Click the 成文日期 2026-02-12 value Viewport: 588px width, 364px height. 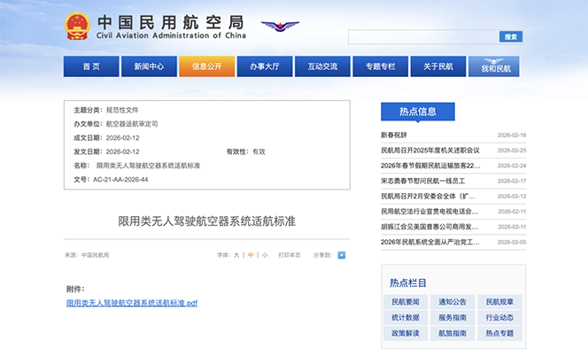click(122, 138)
